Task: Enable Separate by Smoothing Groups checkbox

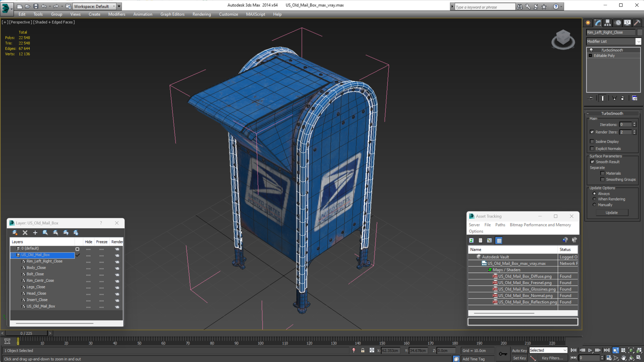Action: pyautogui.click(x=602, y=179)
